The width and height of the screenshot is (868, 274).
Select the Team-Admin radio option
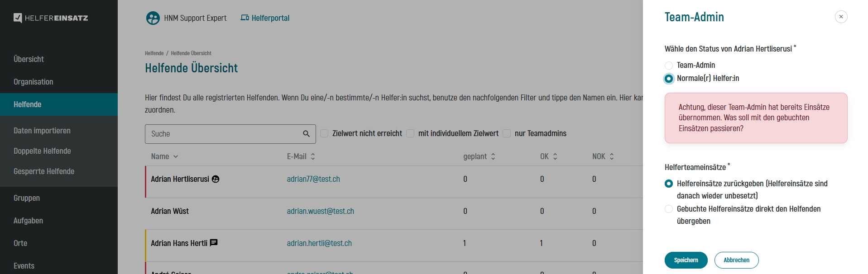pos(669,66)
